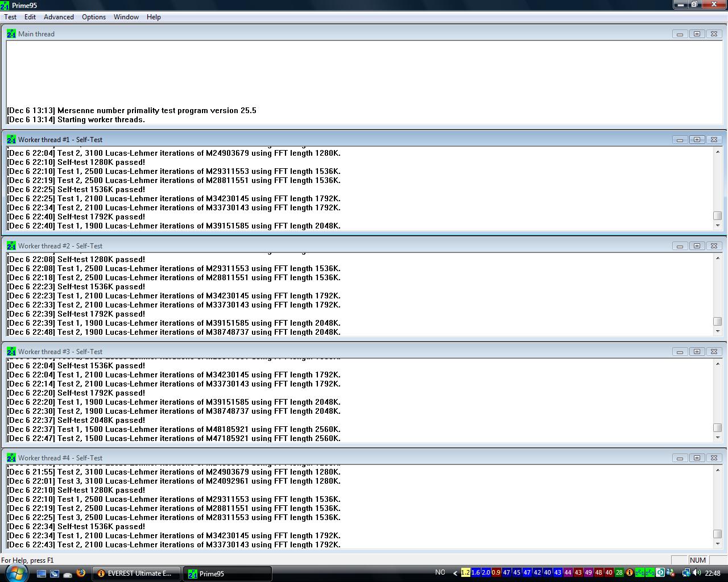Click Worker thread #4 scrollbar down arrow
Screen dimensions: 728x582
(718, 544)
